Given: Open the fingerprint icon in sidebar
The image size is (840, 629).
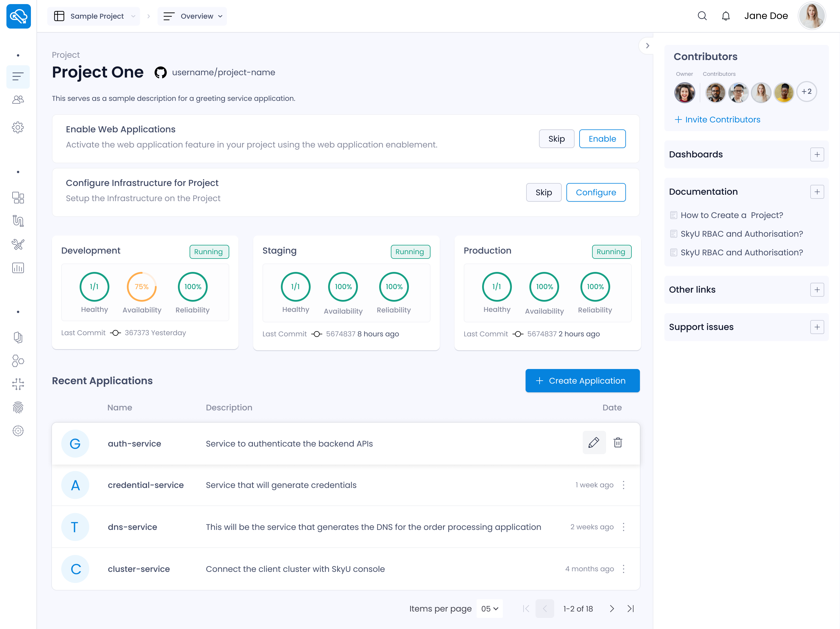Looking at the screenshot, I should click(x=18, y=407).
